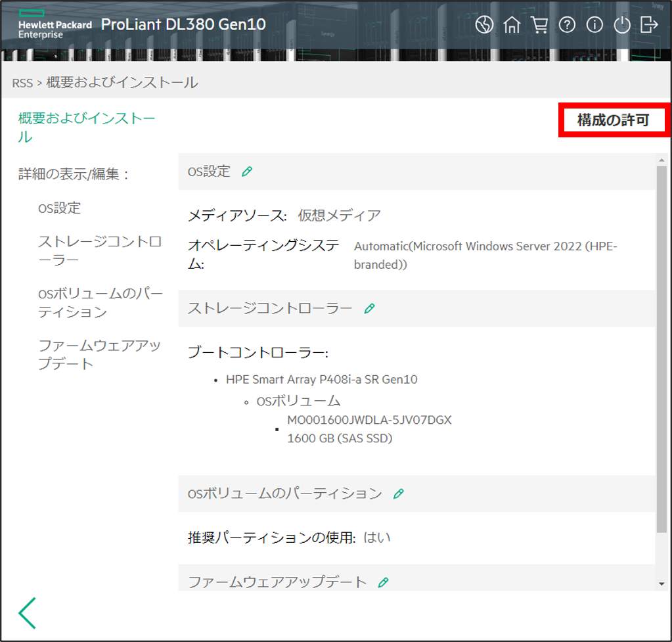This screenshot has width=672, height=642.
Task: Click the 概要およびインストール green heading
Action: [87, 127]
